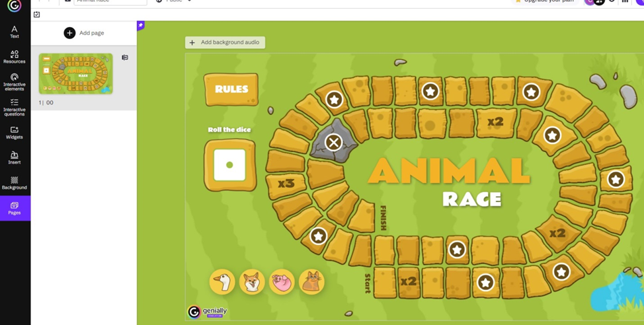This screenshot has height=325, width=644.
Task: Click the x2 tile below the top star row
Action: (495, 122)
